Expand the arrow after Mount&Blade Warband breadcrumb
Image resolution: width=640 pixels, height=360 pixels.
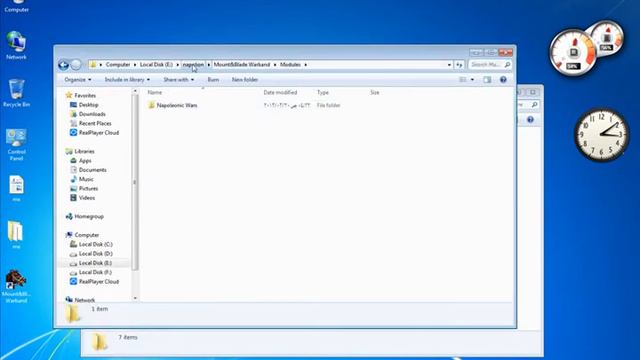tap(275, 64)
